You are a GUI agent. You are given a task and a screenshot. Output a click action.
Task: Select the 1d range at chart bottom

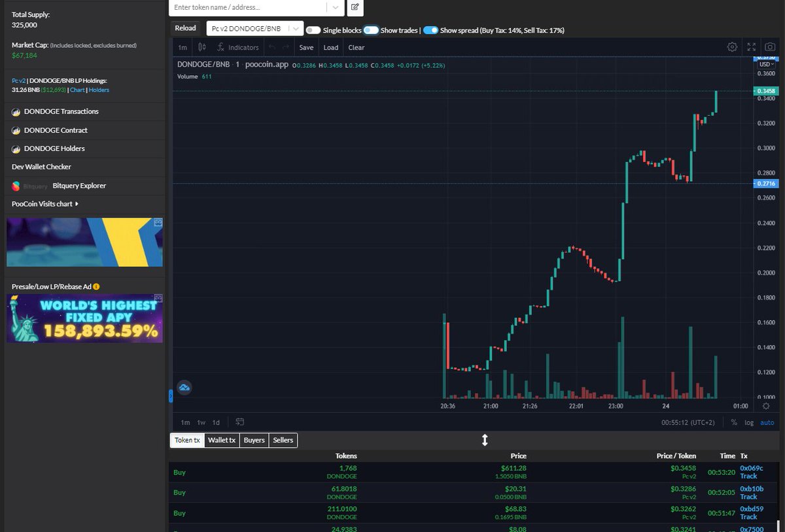click(216, 422)
